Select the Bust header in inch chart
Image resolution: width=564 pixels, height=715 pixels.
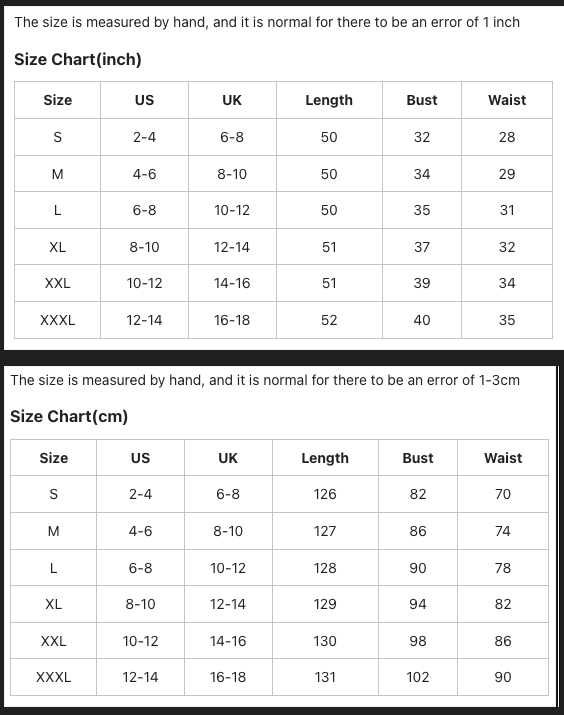click(x=422, y=100)
